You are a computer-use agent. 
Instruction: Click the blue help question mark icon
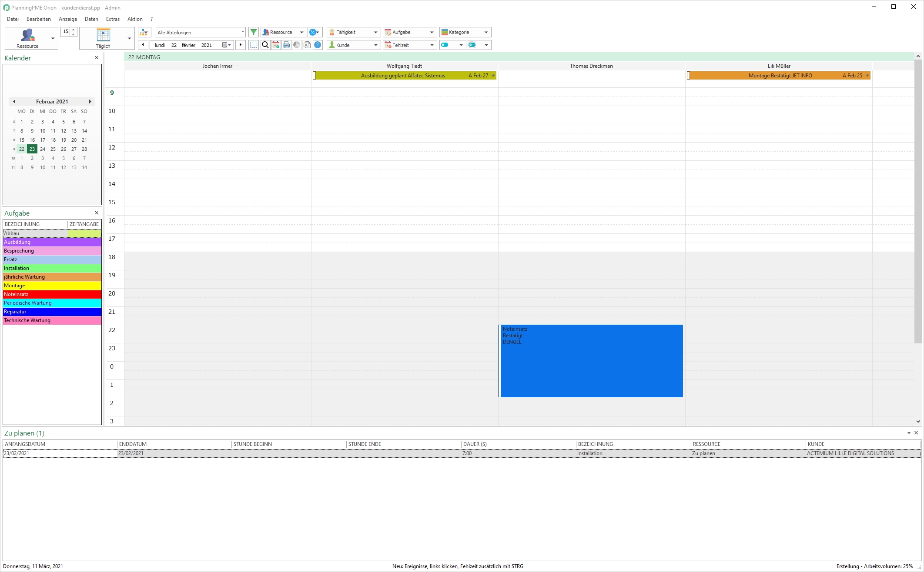click(x=318, y=45)
